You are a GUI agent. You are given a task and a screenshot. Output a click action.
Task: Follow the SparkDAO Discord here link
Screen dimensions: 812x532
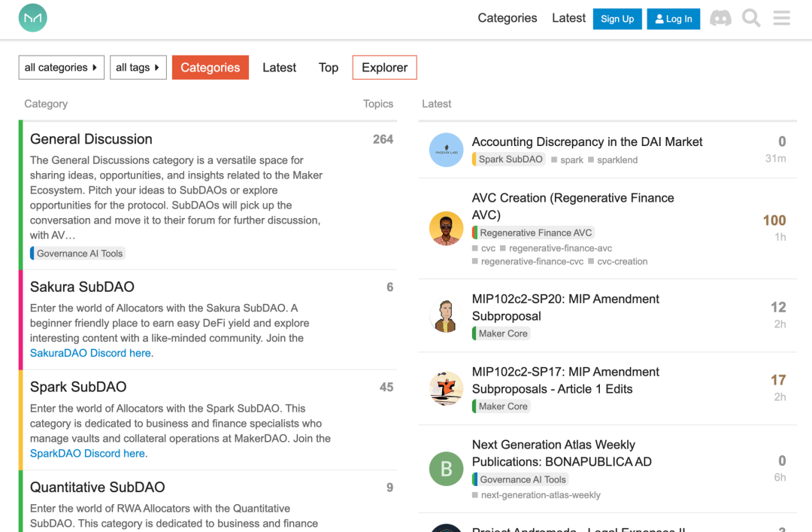87,453
